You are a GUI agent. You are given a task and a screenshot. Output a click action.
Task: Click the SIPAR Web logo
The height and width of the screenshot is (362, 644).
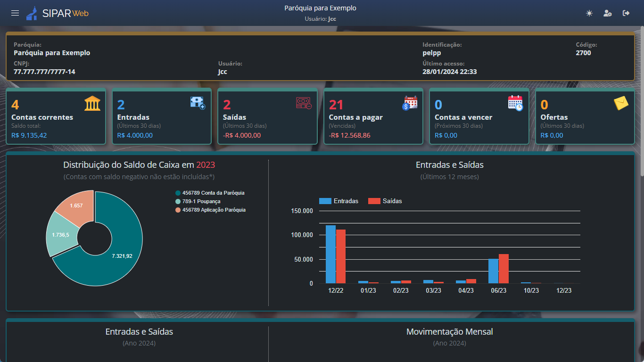click(58, 13)
